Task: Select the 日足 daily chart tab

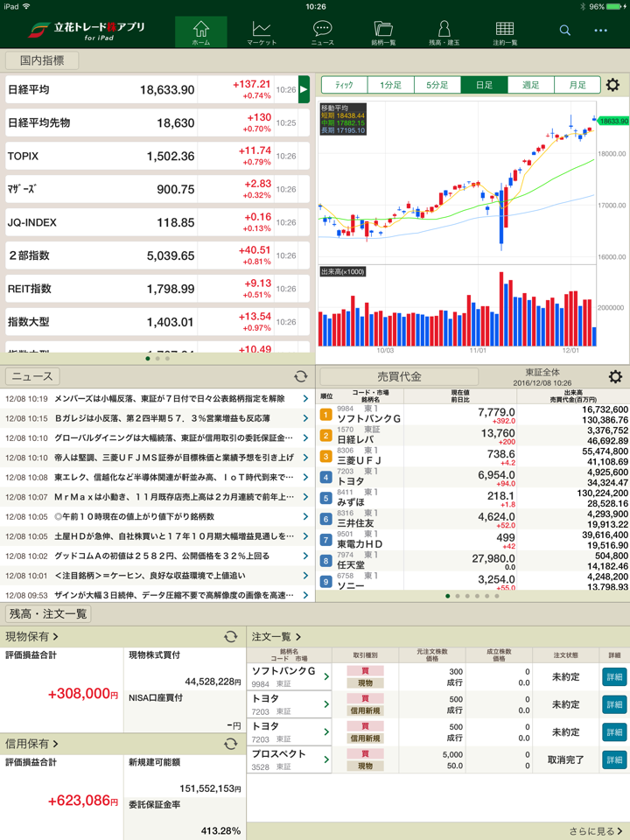Action: click(x=484, y=85)
